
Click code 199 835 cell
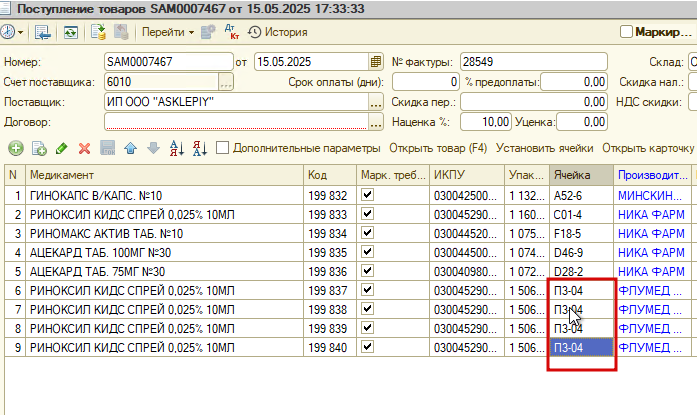click(x=330, y=252)
